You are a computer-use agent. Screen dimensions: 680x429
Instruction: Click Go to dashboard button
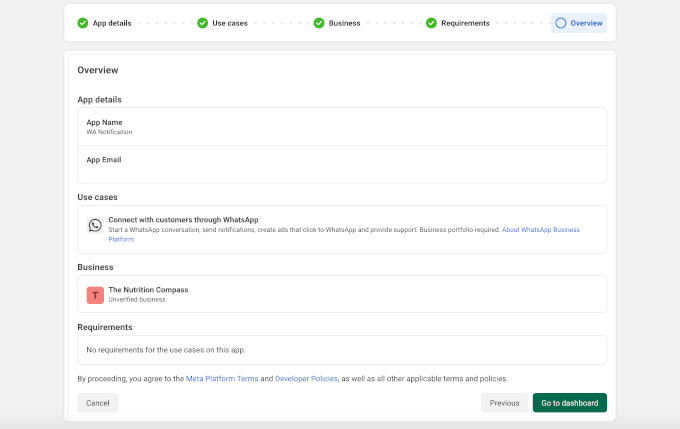click(x=569, y=403)
